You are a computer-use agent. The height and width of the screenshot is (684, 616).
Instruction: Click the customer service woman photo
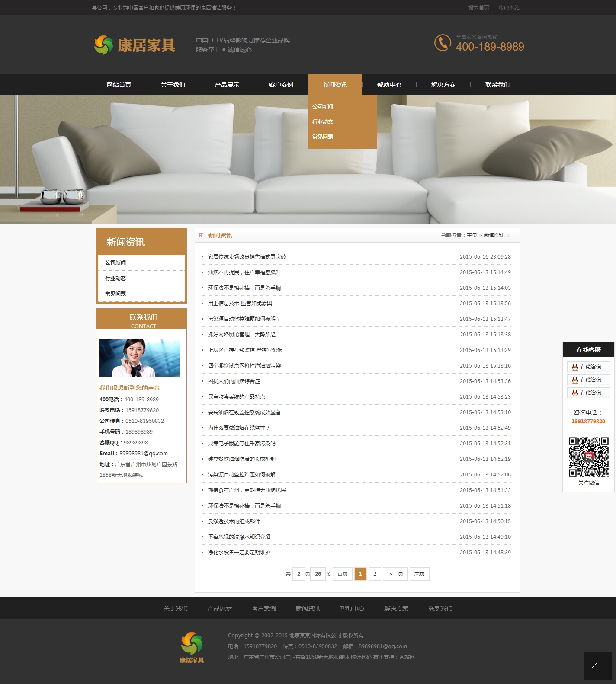139,358
